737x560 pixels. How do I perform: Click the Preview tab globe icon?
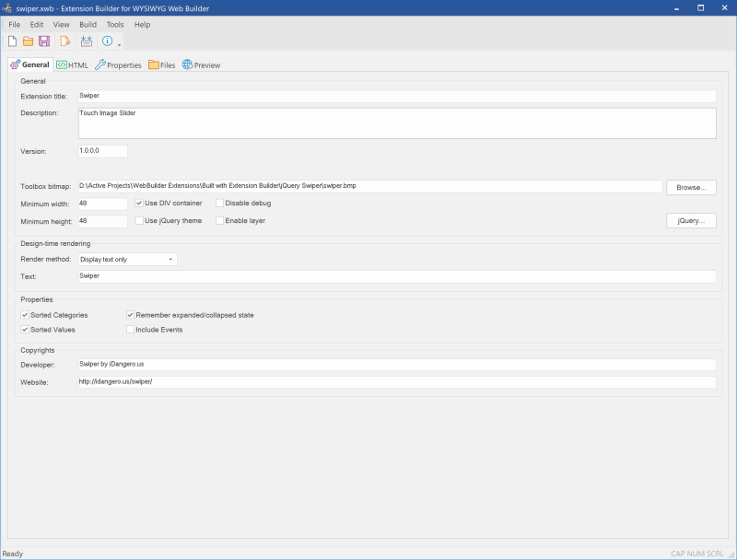185,64
